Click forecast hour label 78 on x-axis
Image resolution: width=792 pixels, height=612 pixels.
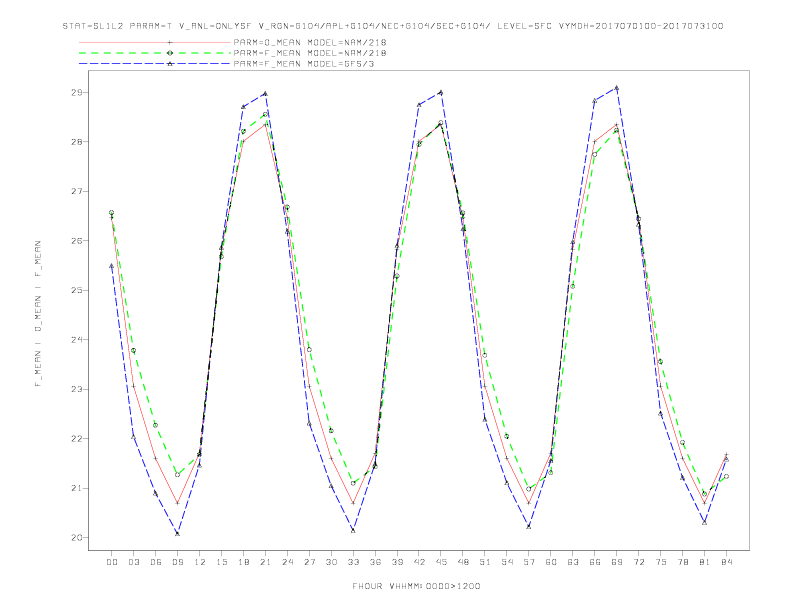(683, 562)
